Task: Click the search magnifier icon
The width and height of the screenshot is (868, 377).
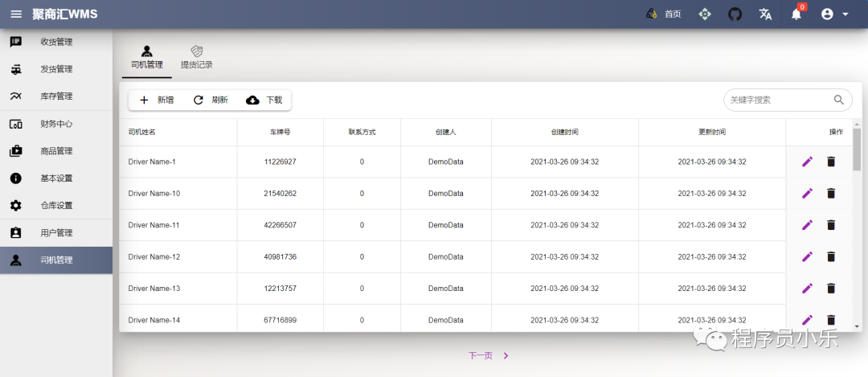Action: (839, 100)
